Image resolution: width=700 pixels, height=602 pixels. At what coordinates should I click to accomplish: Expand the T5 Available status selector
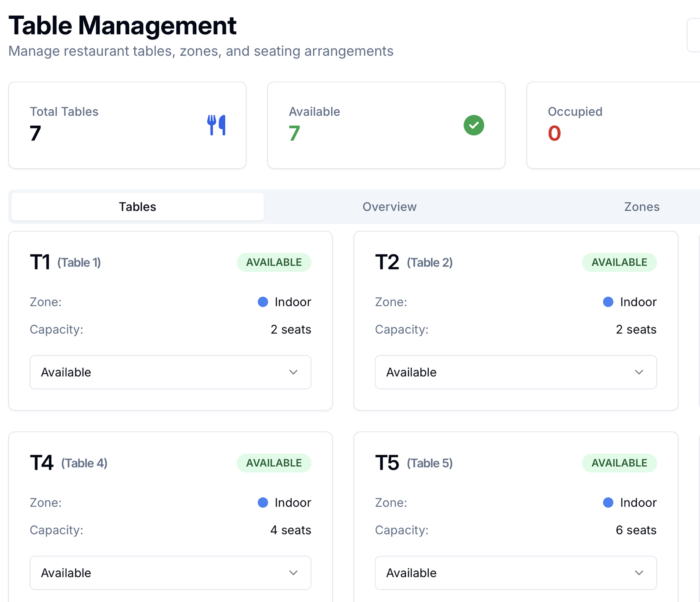pos(516,573)
